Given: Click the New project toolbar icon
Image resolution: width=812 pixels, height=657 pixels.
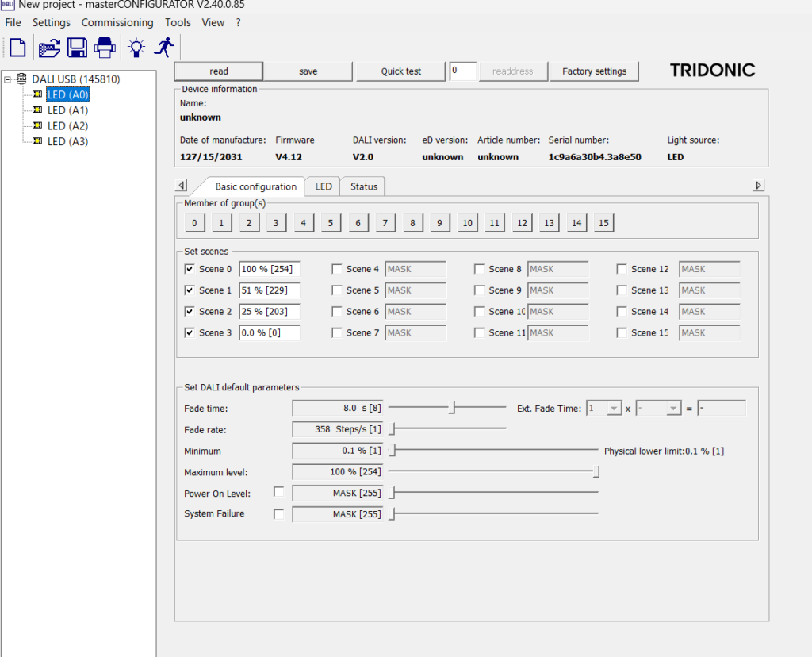Looking at the screenshot, I should tap(17, 48).
